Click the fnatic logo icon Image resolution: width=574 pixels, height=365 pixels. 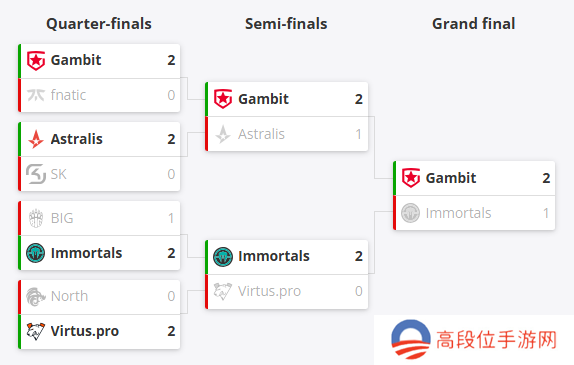[36, 95]
